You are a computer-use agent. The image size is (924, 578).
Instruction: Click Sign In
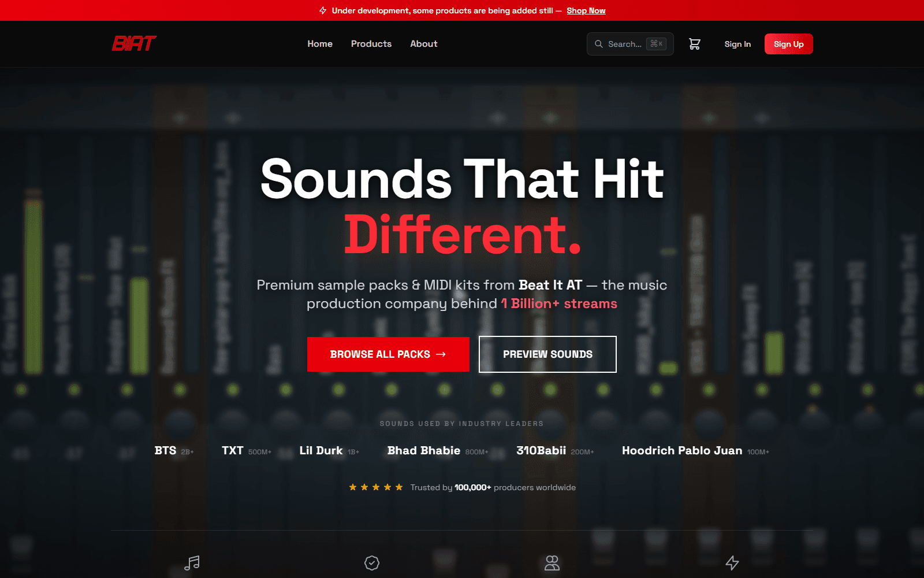[x=737, y=44]
